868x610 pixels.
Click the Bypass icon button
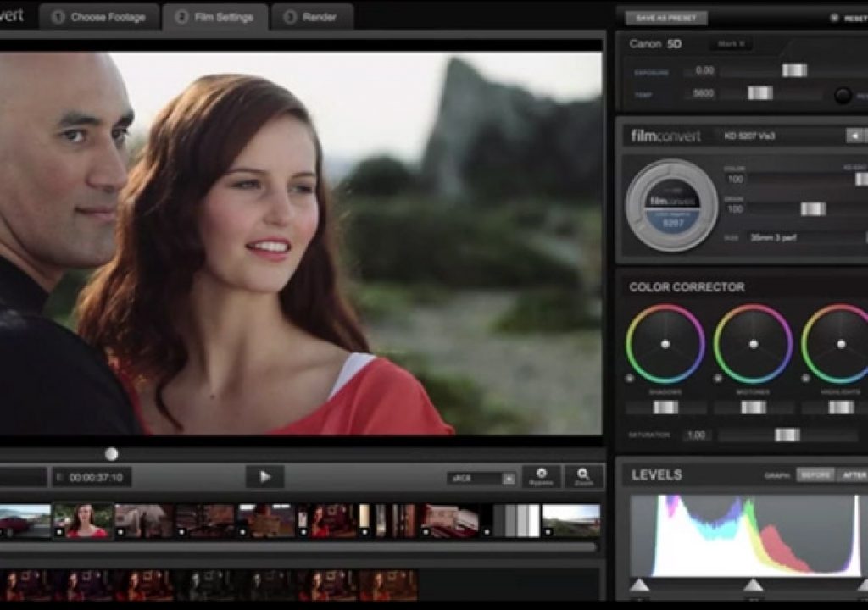541,477
